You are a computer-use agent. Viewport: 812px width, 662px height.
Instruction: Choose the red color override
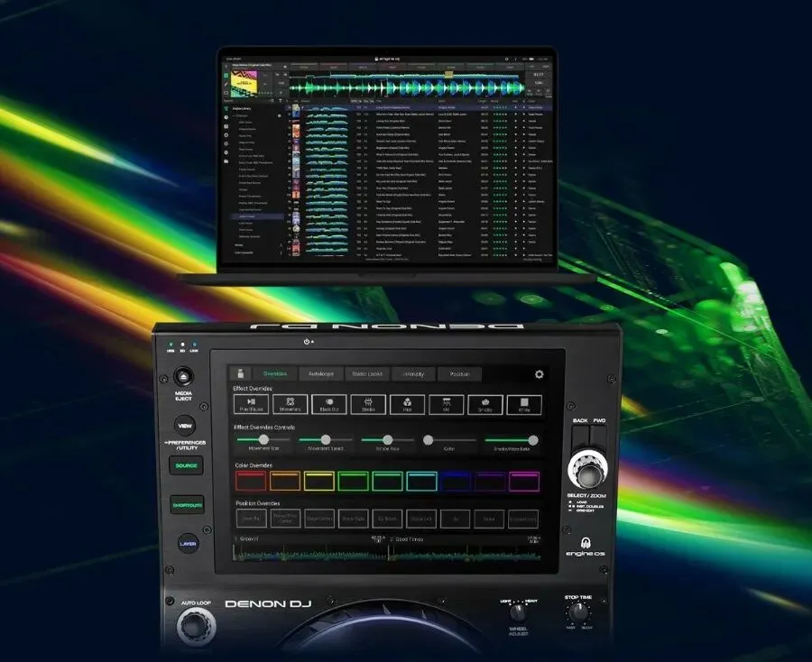pyautogui.click(x=251, y=481)
